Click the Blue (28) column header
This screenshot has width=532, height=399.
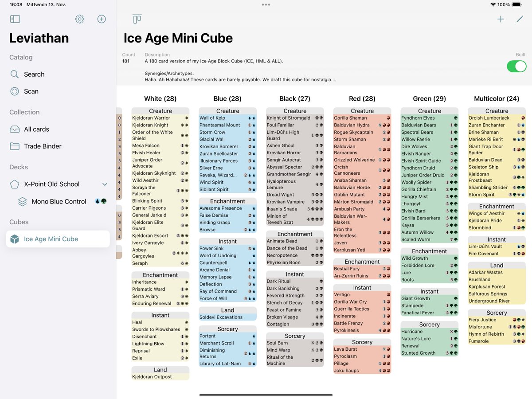point(227,99)
